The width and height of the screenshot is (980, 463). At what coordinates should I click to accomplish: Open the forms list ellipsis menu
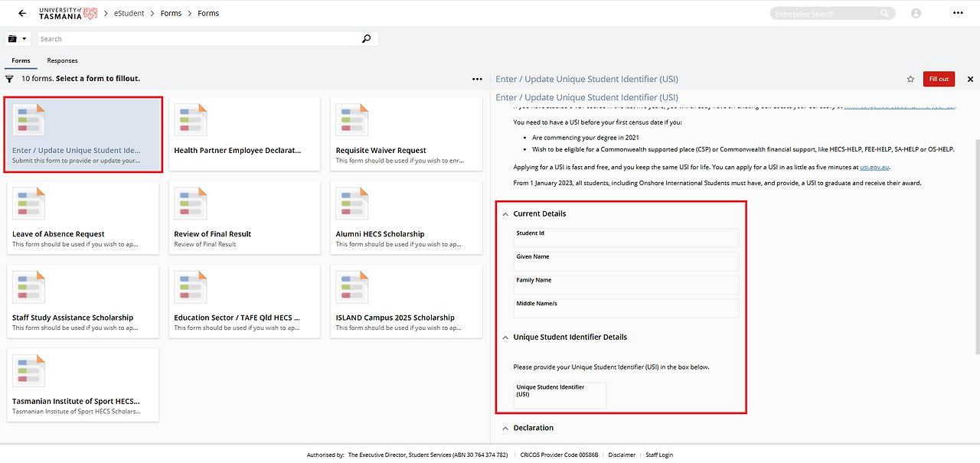(477, 79)
